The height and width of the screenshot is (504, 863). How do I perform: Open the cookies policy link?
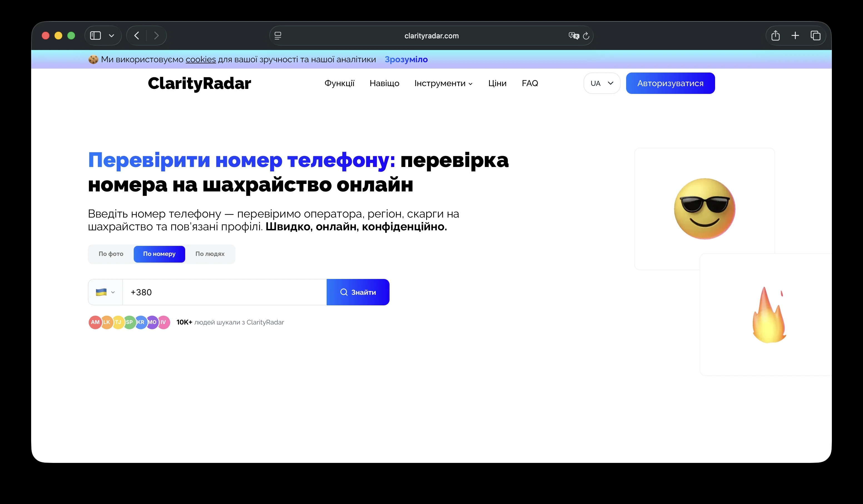201,59
